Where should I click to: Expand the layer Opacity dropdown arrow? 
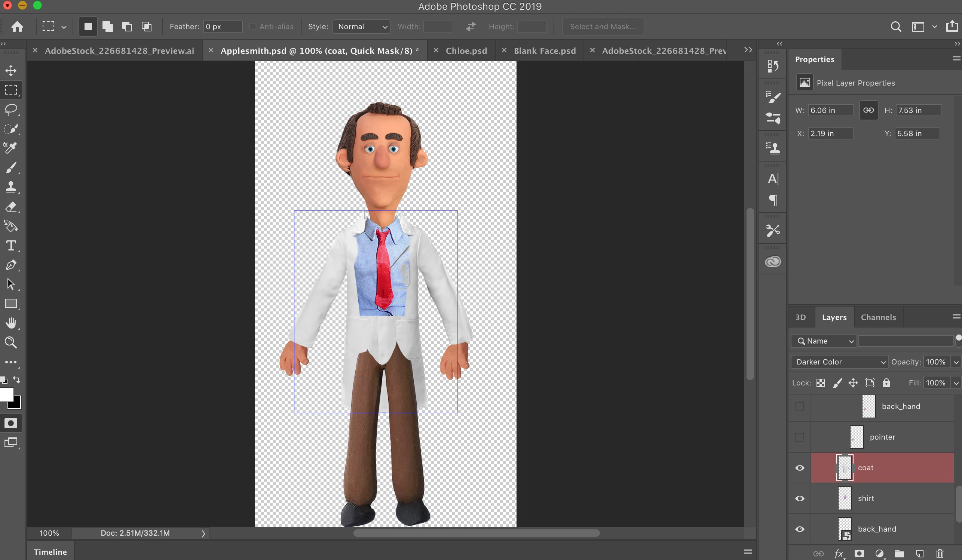(956, 362)
